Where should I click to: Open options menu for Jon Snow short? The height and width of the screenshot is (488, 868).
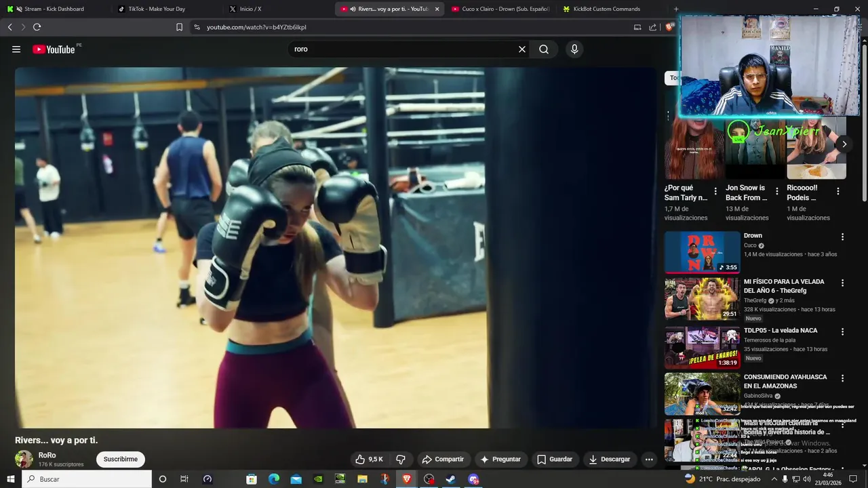[x=776, y=192]
